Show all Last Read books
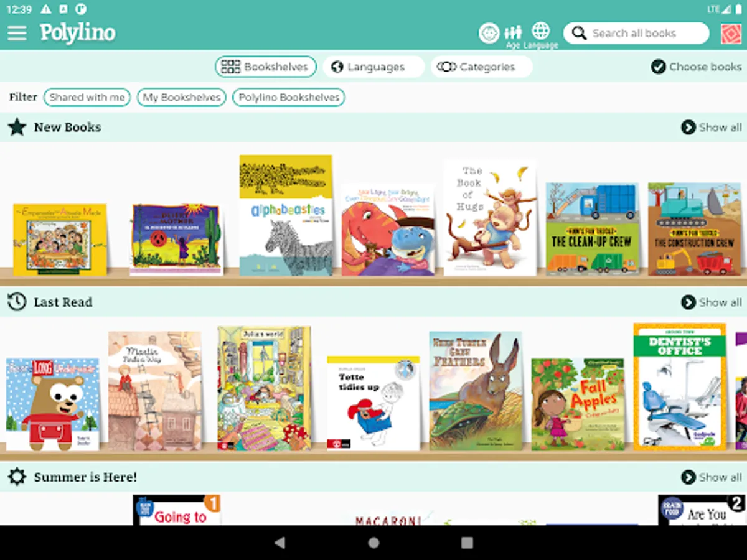The width and height of the screenshot is (747, 560). [x=712, y=302]
